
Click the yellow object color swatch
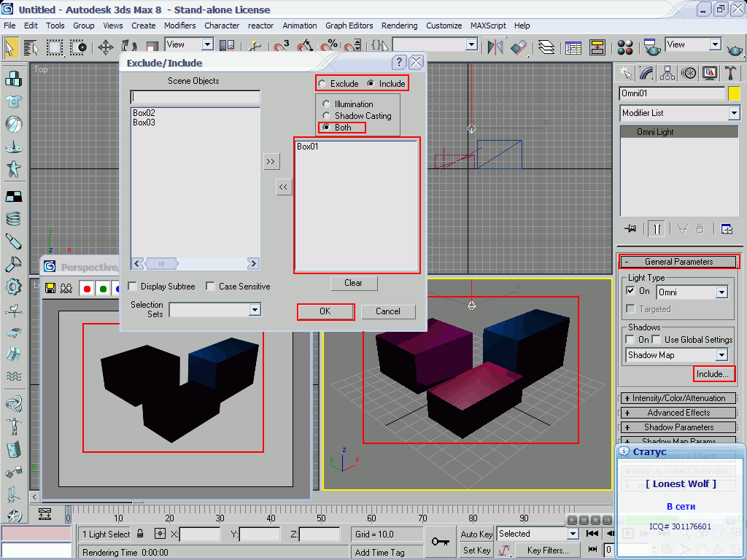coord(733,93)
